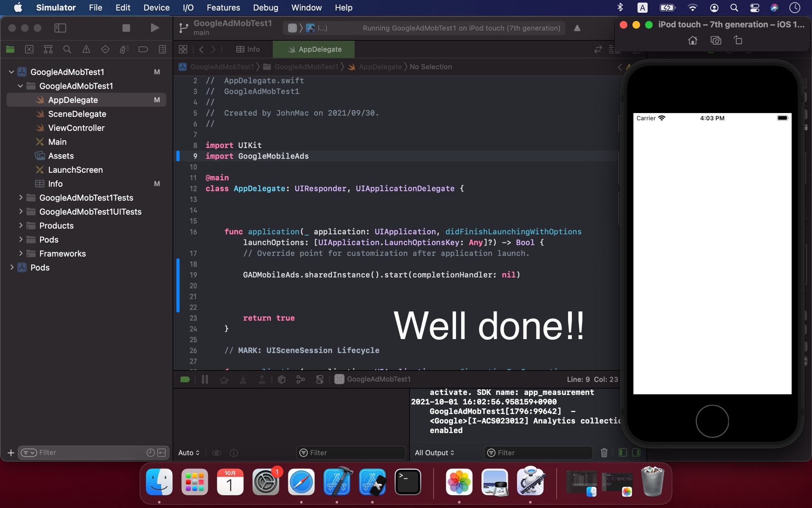This screenshot has height=508, width=812.
Task: Toggle recent files filter clock icon
Action: tap(151, 453)
